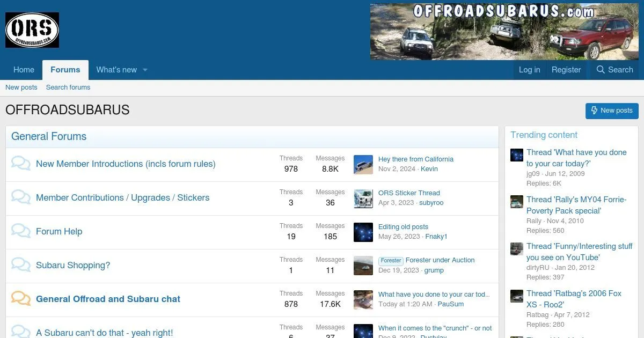Click the New Member Introductions forum bubble icon
644x338 pixels.
21,163
